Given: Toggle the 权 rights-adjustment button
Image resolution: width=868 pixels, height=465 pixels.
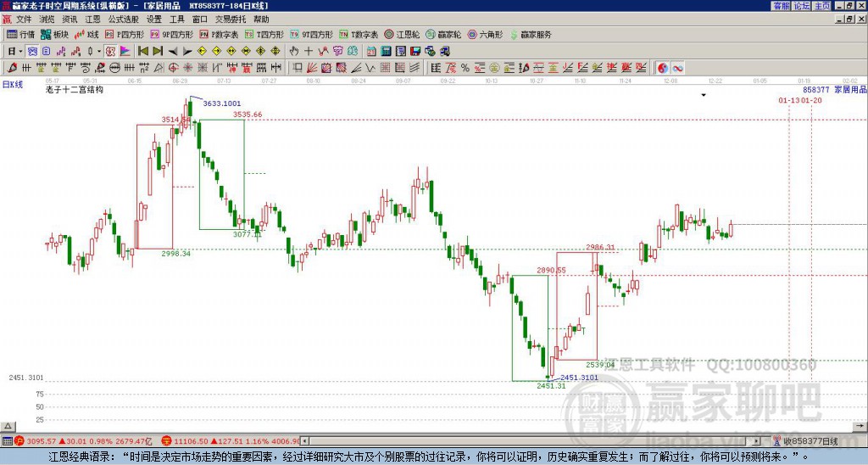Looking at the screenshot, I should pos(110,52).
